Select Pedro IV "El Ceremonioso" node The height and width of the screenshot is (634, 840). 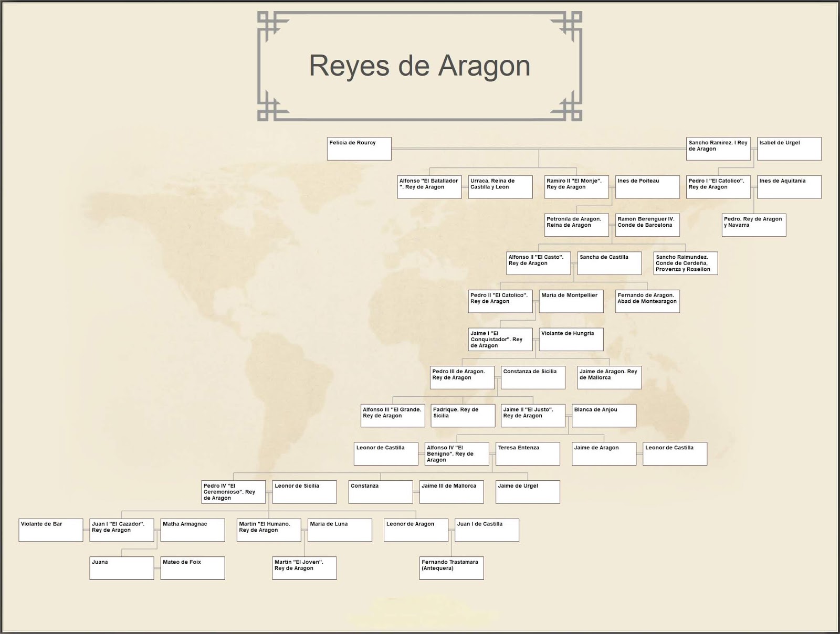coord(233,492)
